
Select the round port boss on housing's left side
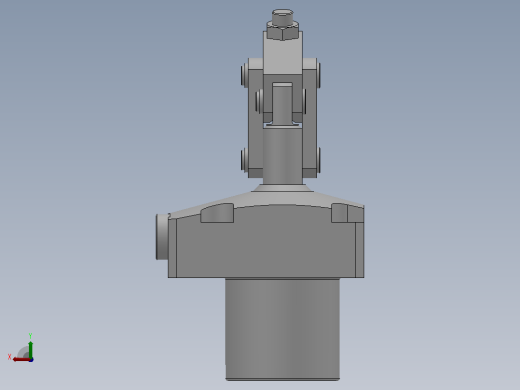coord(162,237)
